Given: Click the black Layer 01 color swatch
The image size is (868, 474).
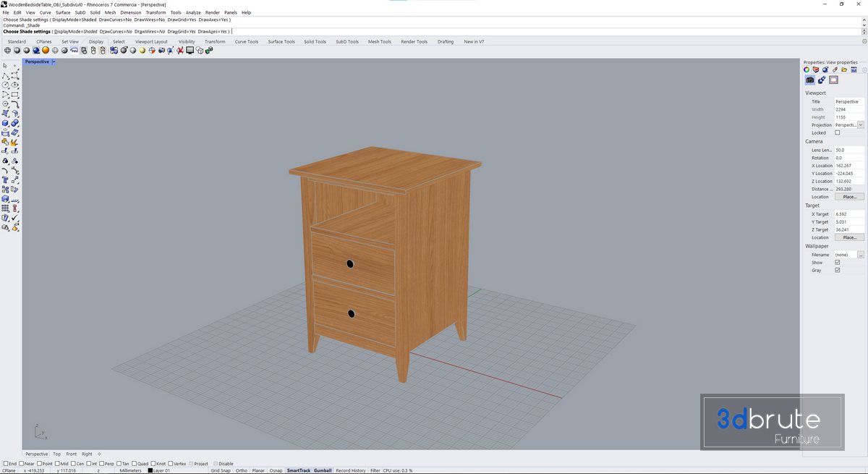Looking at the screenshot, I should (x=150, y=470).
